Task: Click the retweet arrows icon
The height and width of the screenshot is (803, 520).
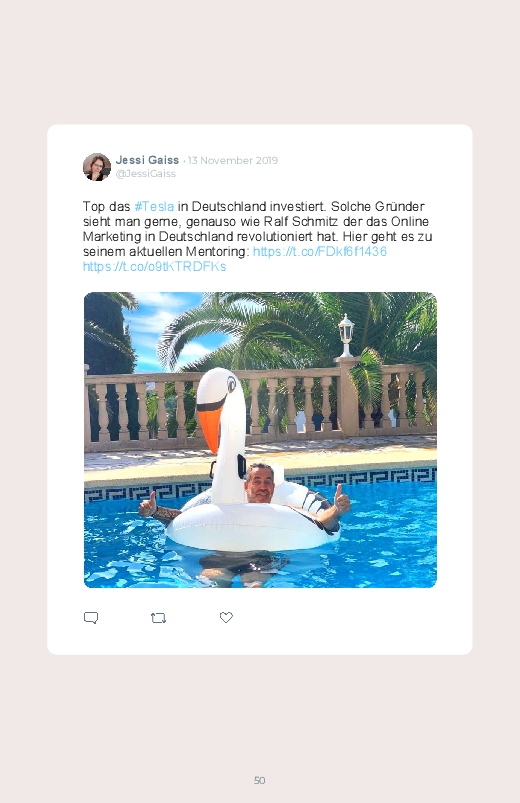Action: coord(158,618)
